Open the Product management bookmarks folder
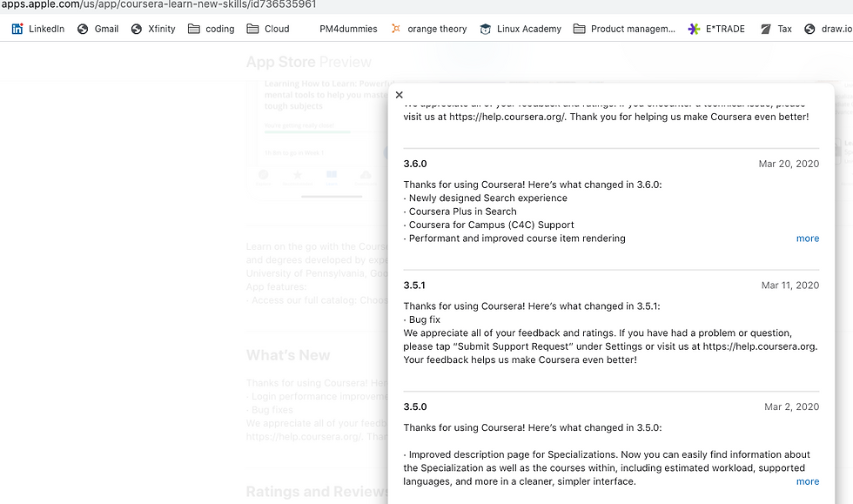 click(x=625, y=29)
